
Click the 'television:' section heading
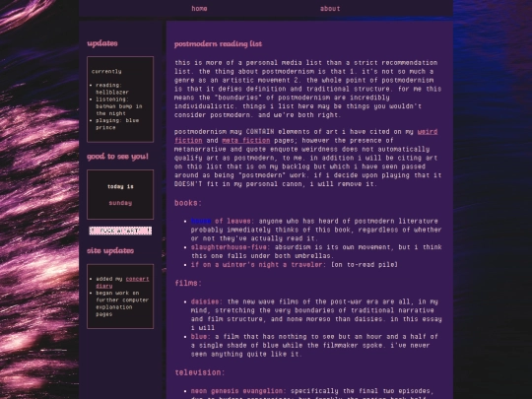coord(200,372)
